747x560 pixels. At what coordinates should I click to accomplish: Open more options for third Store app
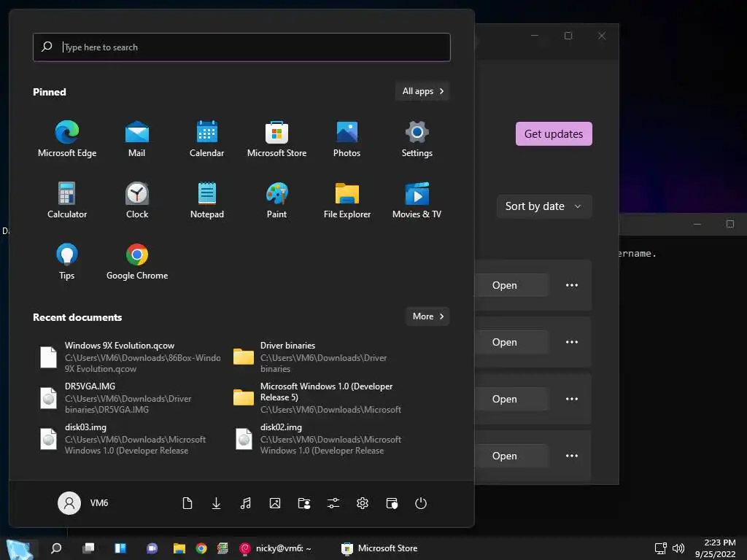[572, 399]
